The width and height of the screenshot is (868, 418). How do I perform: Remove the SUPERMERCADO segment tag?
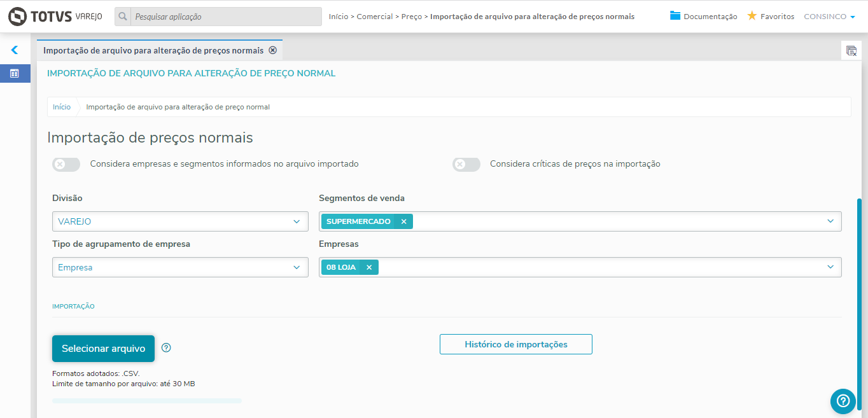coord(403,221)
